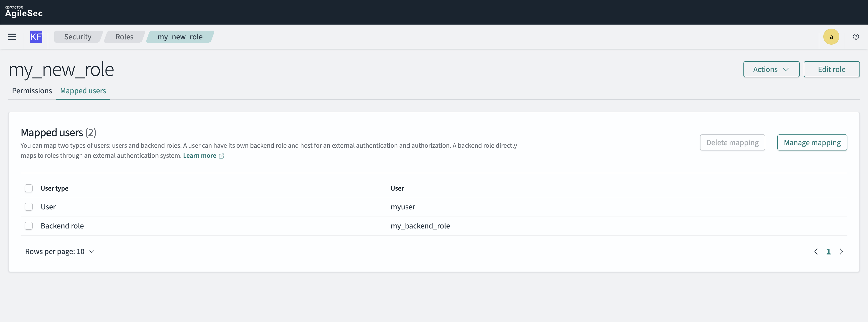Viewport: 868px width, 322px height.
Task: Select the myuser row checkbox
Action: 29,207
